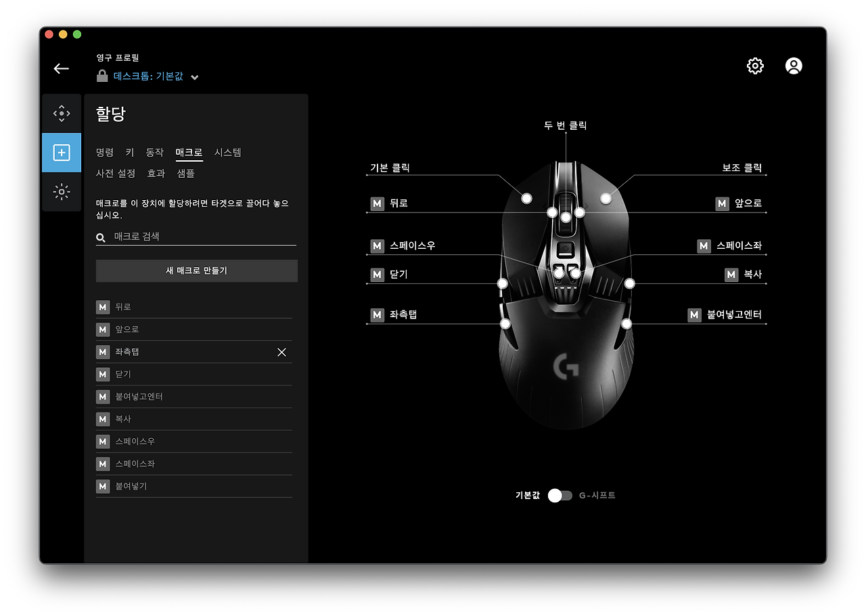Click the M icon of list macro 붙여넣기
Screen dimensions: 866x616
coord(103,486)
